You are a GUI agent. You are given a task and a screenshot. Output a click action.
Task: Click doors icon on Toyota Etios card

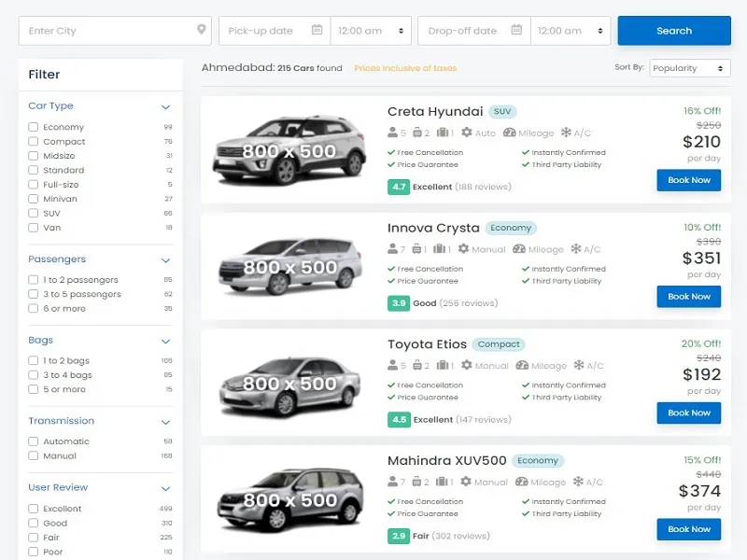(x=443, y=365)
